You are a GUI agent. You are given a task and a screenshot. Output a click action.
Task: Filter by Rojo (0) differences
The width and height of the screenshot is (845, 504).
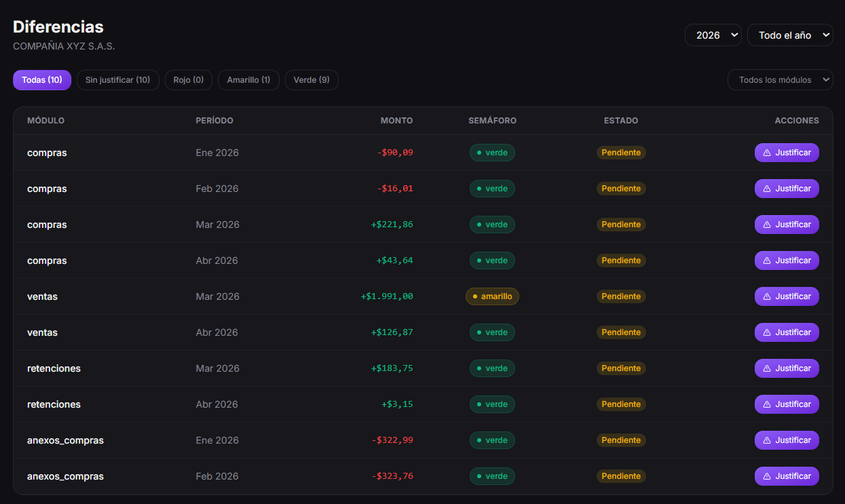(188, 80)
